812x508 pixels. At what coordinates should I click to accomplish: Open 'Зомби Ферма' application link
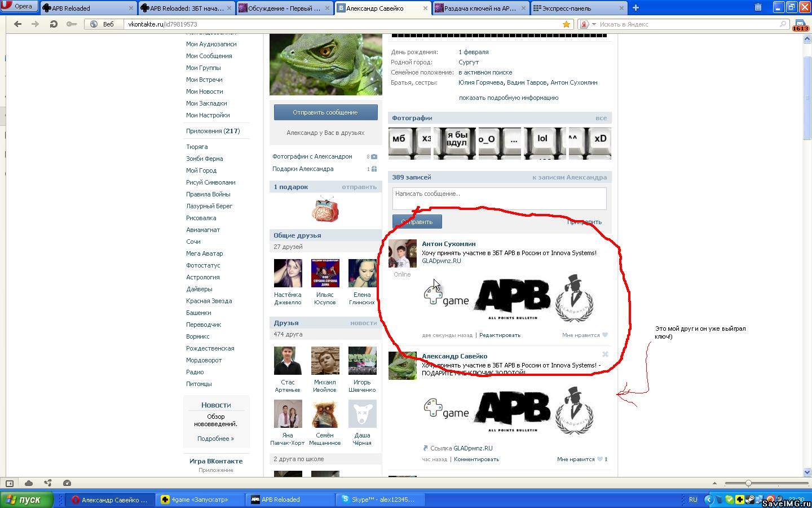(205, 159)
